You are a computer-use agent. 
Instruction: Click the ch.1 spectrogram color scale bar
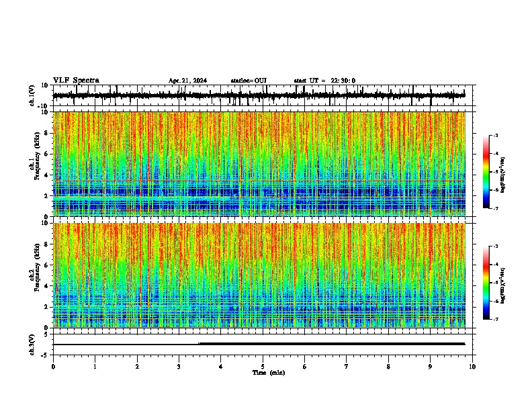[x=486, y=172]
